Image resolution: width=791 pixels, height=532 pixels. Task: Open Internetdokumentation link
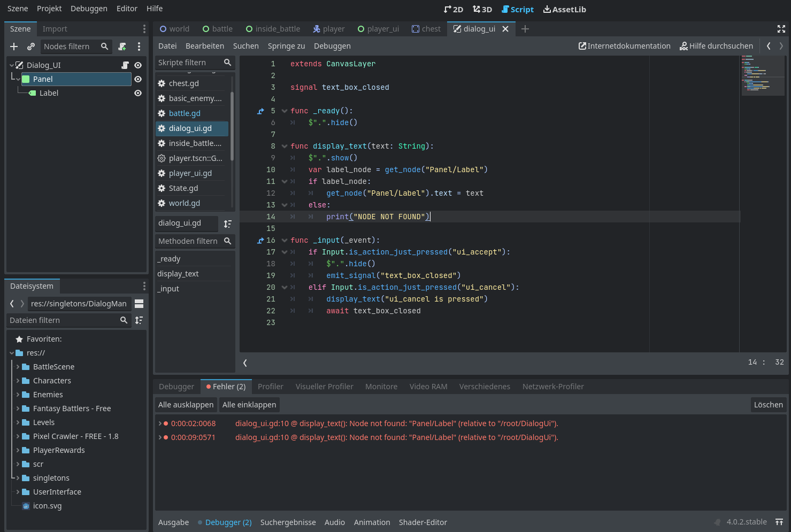[624, 46]
